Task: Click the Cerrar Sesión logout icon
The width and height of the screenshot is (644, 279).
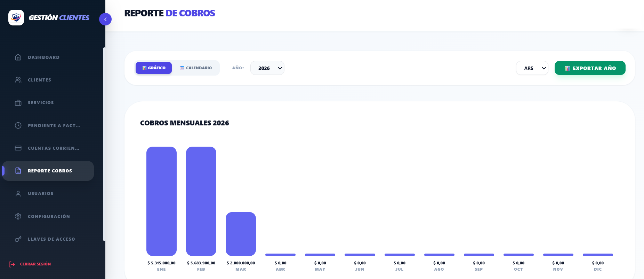Action: point(12,264)
